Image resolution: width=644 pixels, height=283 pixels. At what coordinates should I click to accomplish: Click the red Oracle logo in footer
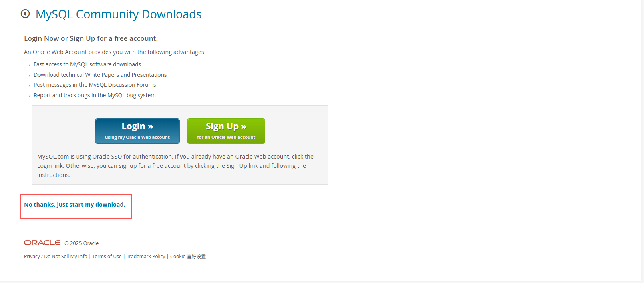point(42,243)
